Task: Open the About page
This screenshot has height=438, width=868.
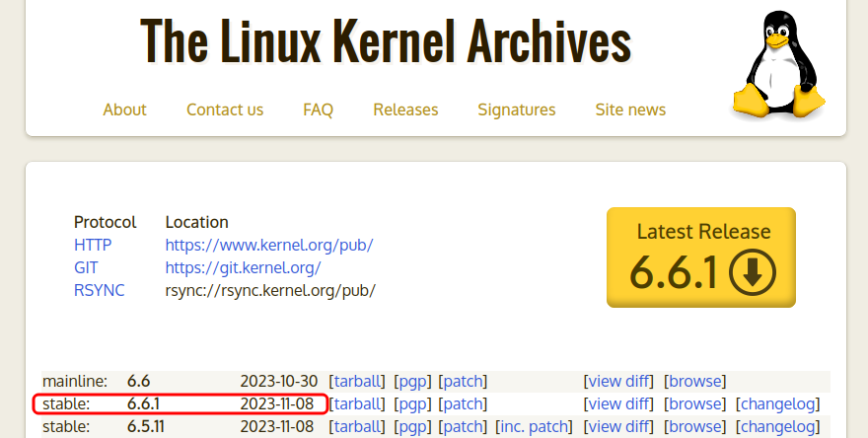Action: coord(124,109)
